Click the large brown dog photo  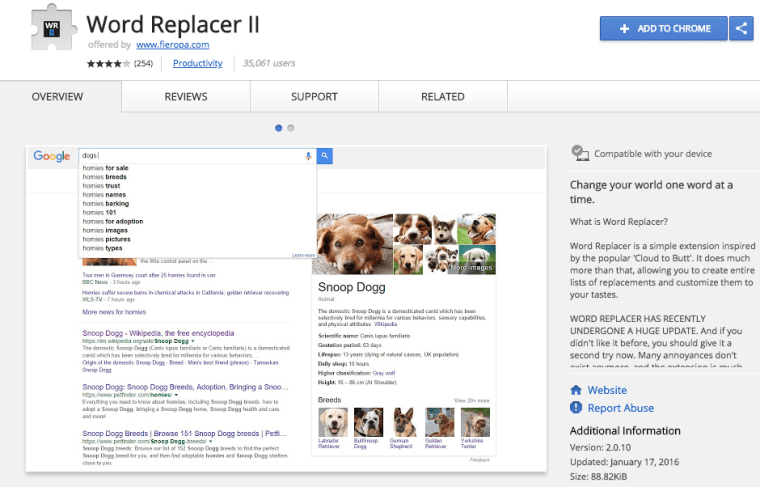point(352,244)
